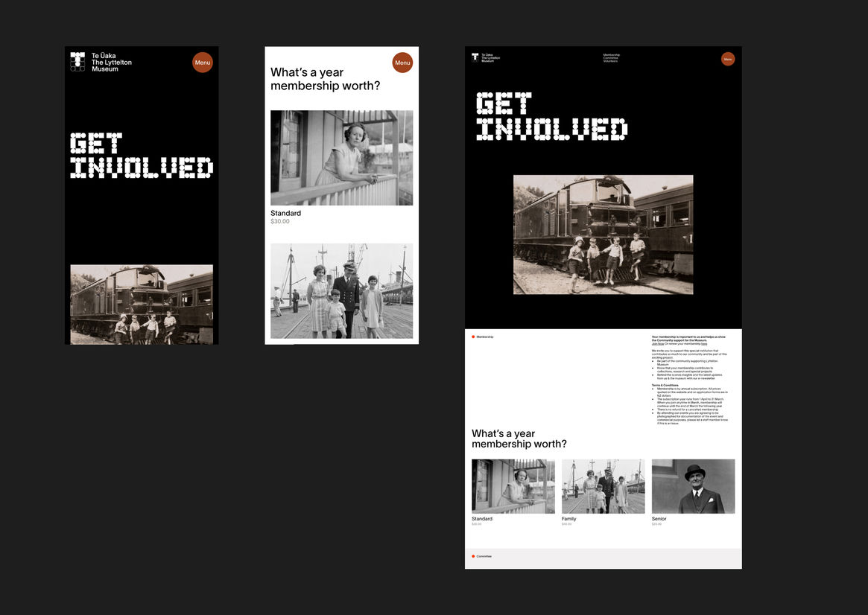Click the museum logo in the left mobile mockup

[77, 62]
